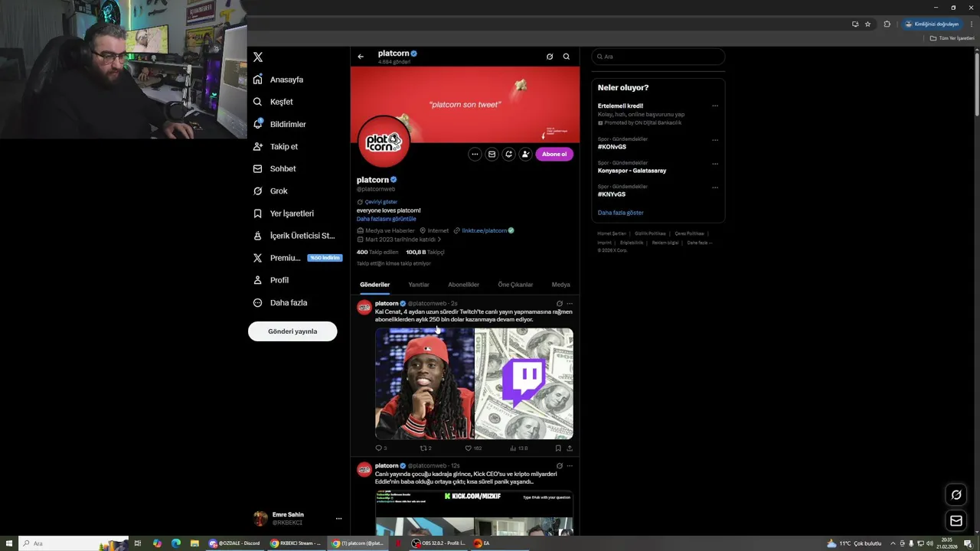Go back with the arrow icon
Screen dimensions: 980x551
(x=361, y=57)
